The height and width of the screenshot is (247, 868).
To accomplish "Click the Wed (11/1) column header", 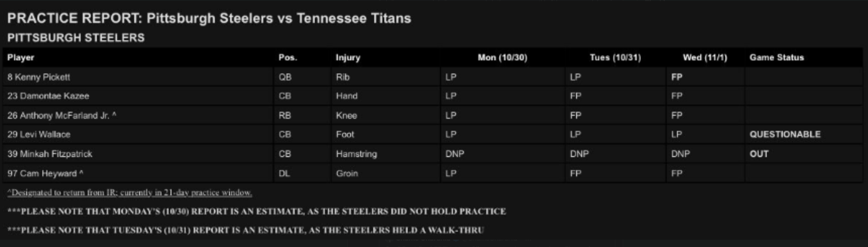I will click(705, 57).
